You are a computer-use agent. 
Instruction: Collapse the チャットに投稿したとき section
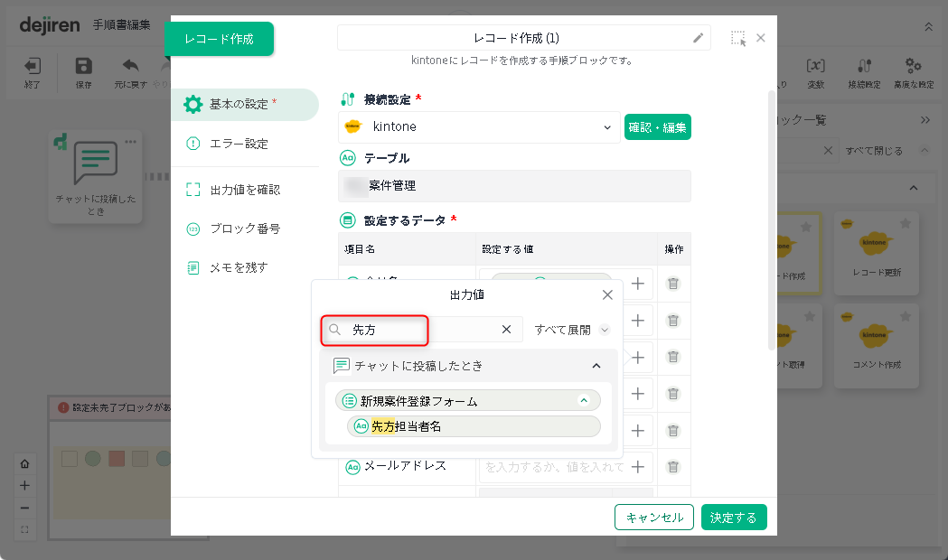coord(596,366)
